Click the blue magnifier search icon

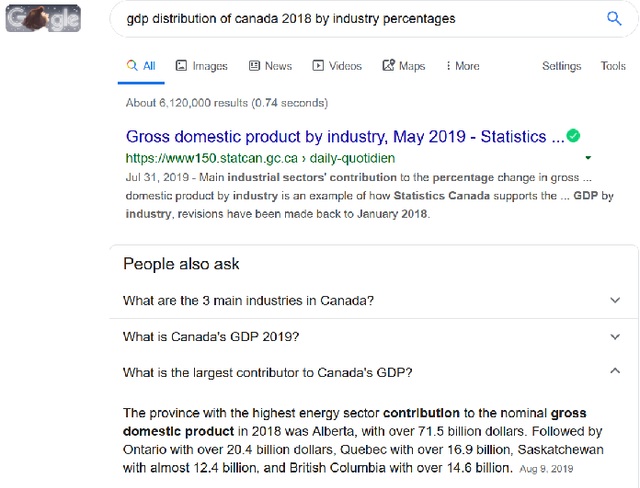(614, 18)
